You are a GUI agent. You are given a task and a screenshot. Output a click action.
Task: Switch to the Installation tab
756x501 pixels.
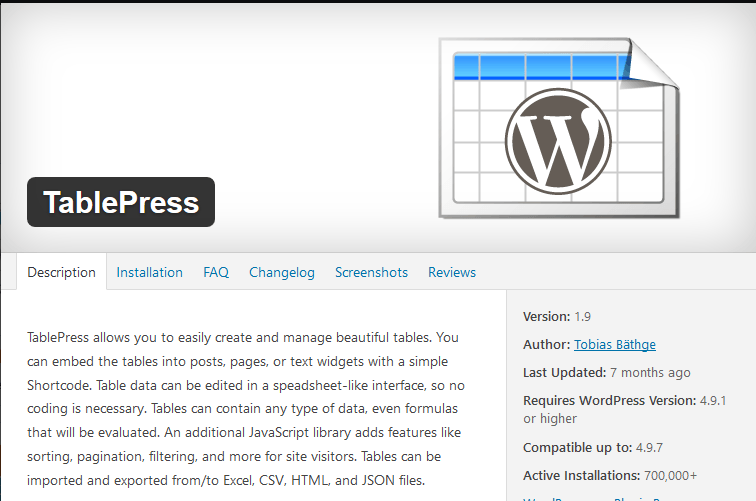click(x=149, y=272)
